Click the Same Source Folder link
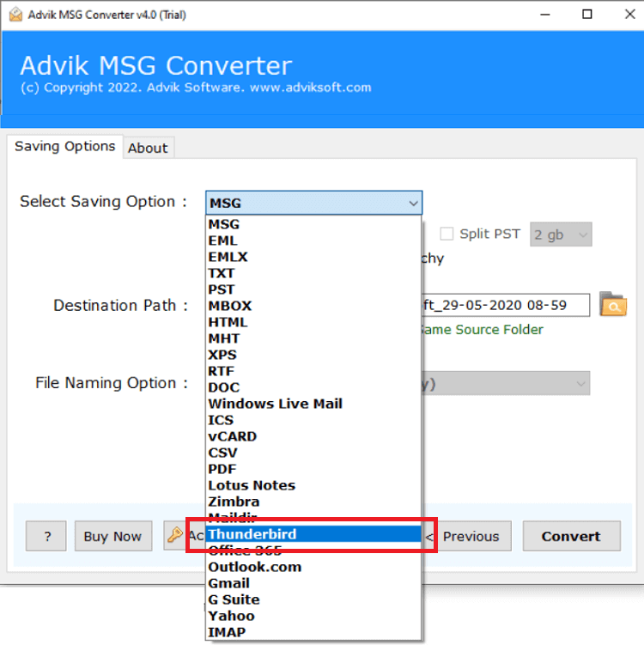 (x=482, y=330)
